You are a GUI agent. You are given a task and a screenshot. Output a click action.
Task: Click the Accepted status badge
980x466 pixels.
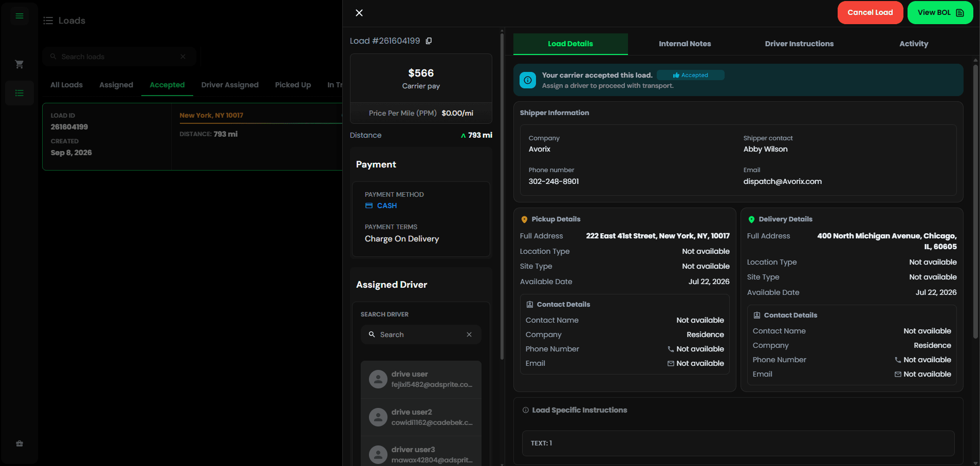pos(691,75)
